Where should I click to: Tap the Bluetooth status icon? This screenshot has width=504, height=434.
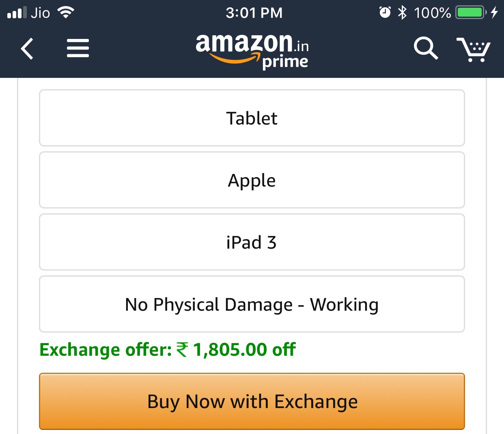point(402,13)
